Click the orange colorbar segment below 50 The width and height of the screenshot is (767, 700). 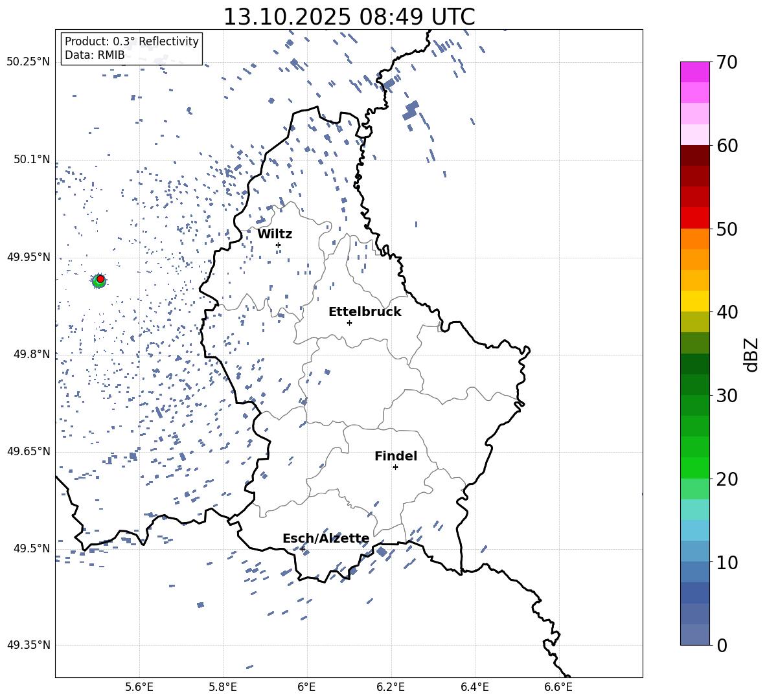pyautogui.click(x=694, y=239)
